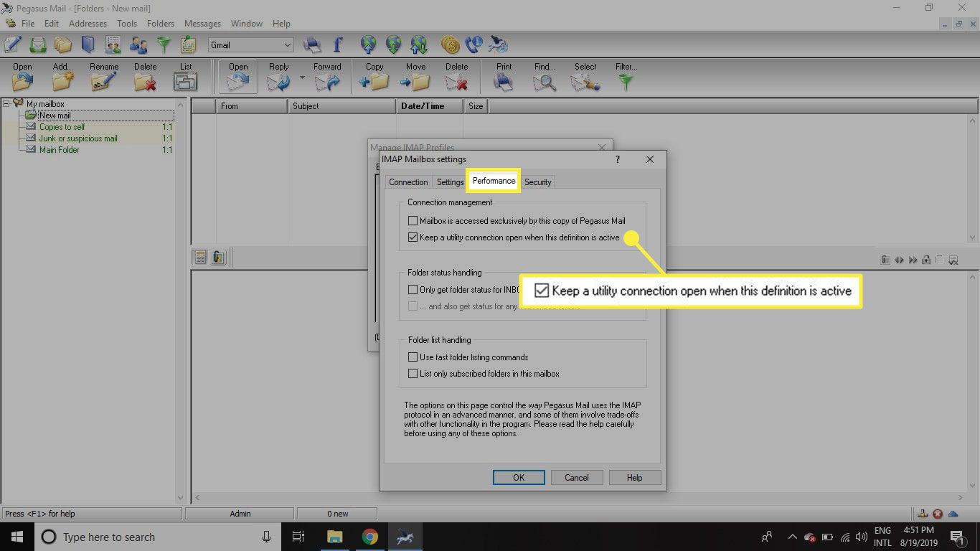Select the 'Copies to self' folder
Viewport: 980px width, 551px height.
coord(62,127)
